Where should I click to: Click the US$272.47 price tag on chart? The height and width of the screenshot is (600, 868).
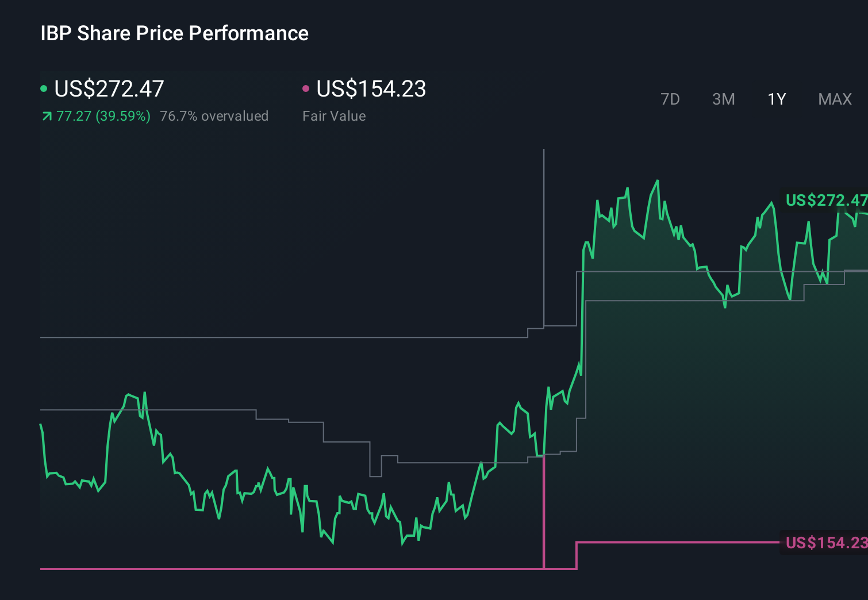pos(826,201)
